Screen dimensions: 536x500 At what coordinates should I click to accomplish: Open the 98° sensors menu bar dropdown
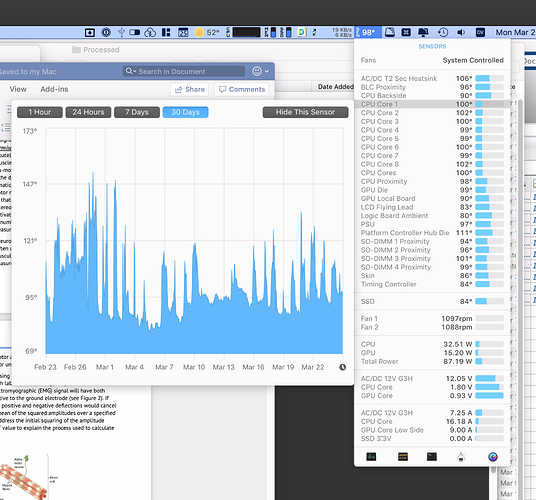(x=368, y=32)
